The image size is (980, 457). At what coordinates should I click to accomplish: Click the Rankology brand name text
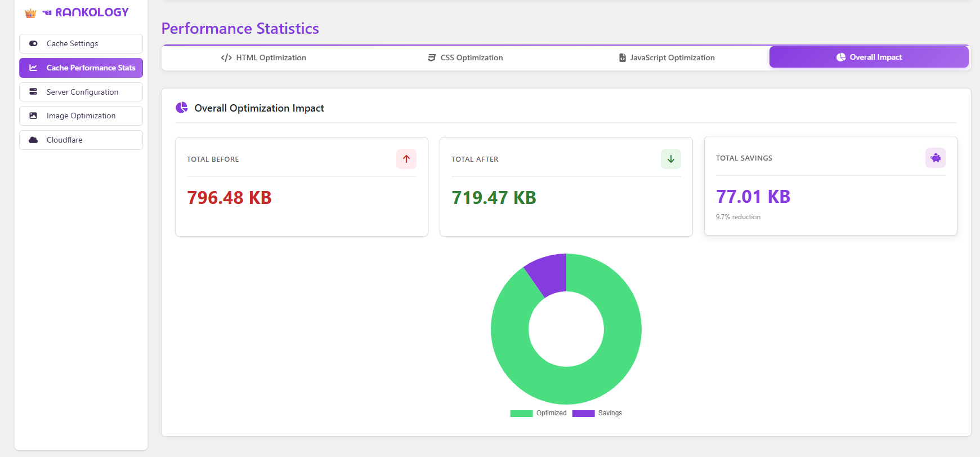point(92,12)
